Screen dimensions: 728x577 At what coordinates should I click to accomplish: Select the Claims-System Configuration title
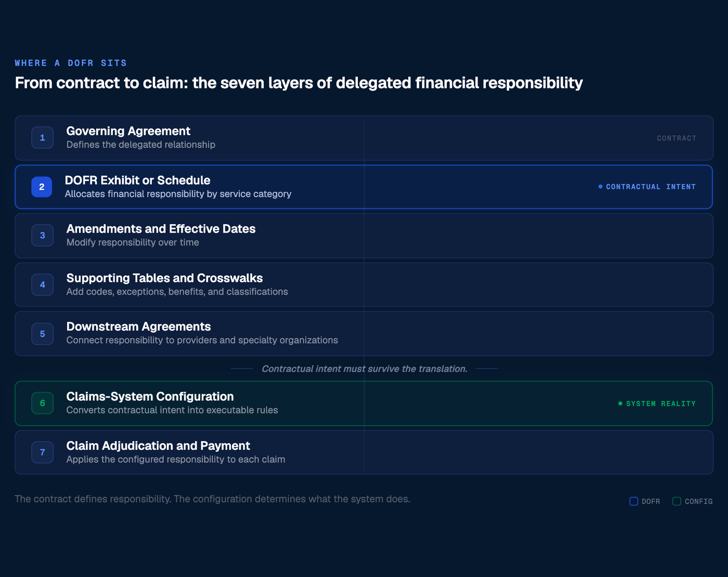click(150, 396)
